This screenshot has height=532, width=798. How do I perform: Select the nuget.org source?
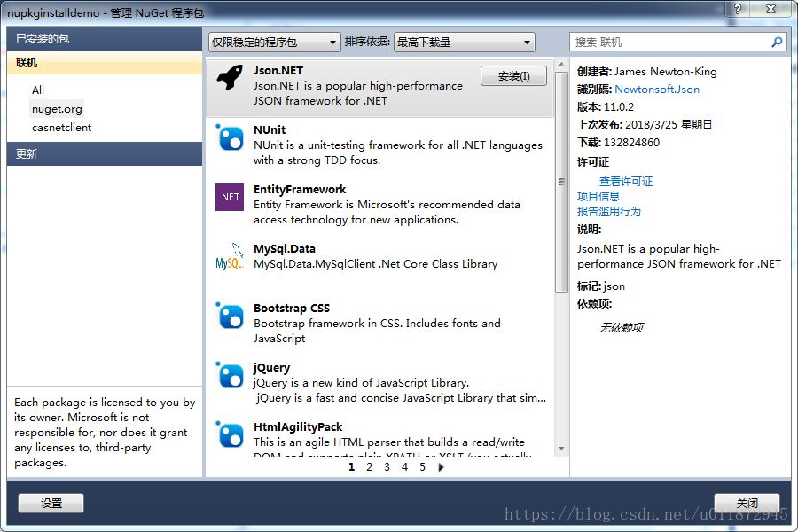[57, 109]
